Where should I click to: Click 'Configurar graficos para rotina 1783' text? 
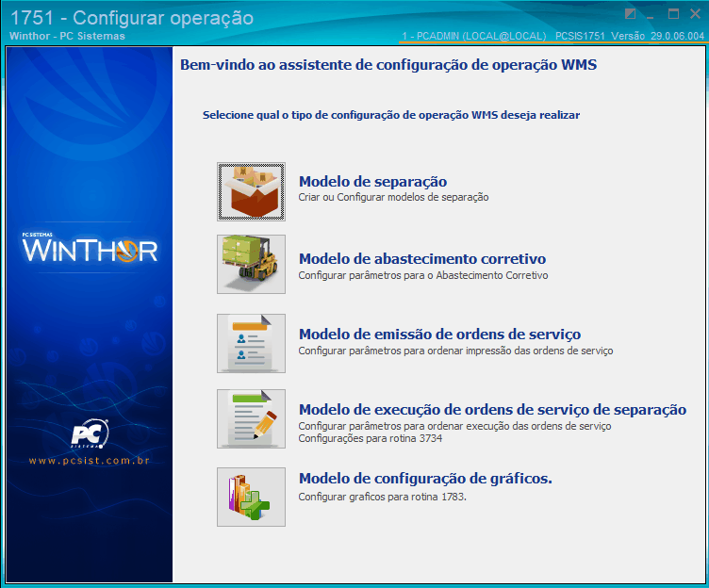[382, 497]
